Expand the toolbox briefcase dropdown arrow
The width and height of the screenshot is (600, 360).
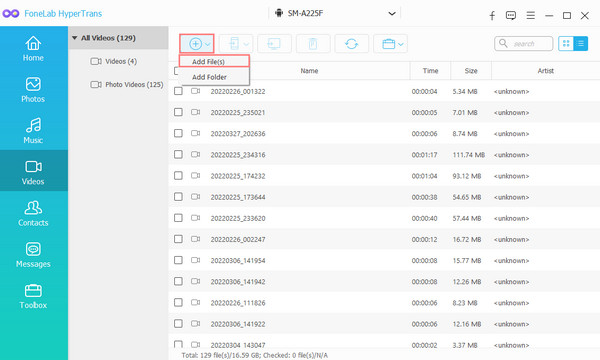point(401,44)
